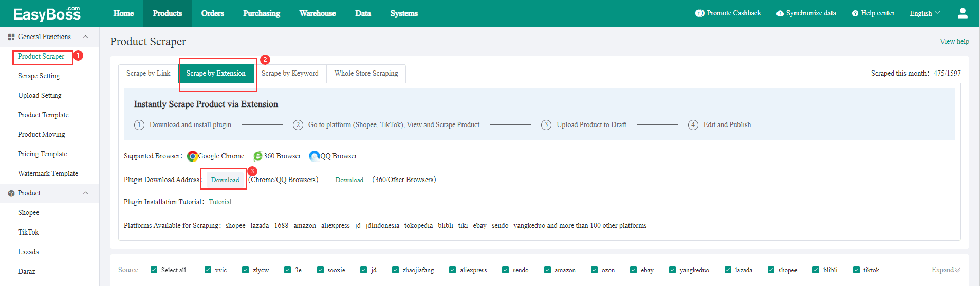The image size is (980, 286).
Task: Switch to Scrape by Link tab
Action: [x=149, y=74]
